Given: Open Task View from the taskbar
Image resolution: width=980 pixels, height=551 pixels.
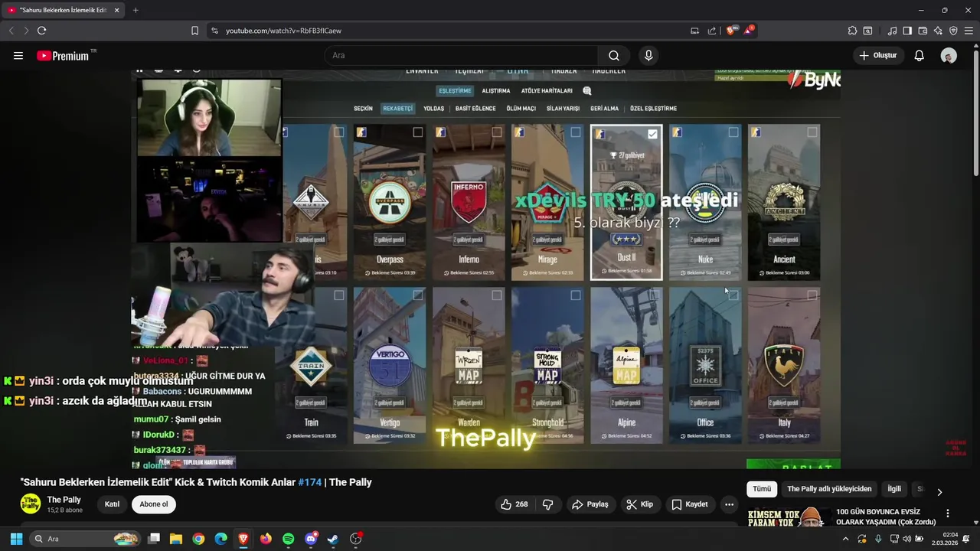Looking at the screenshot, I should 153,539.
